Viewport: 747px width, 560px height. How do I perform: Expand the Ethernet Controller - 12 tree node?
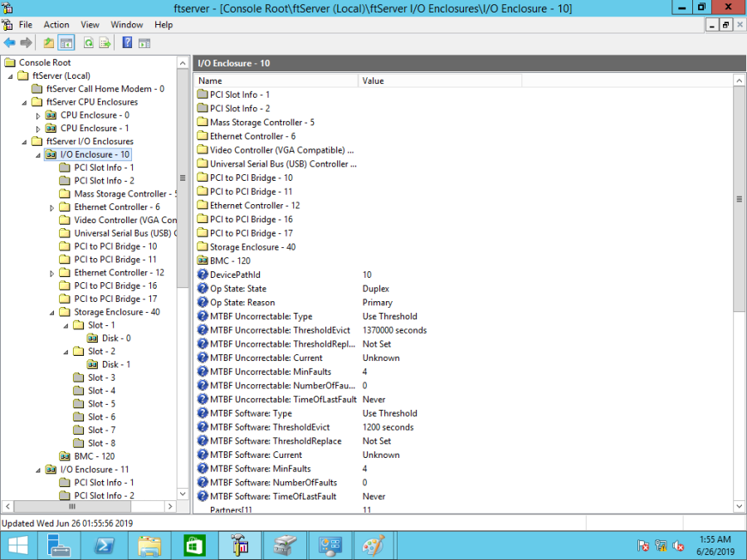52,273
